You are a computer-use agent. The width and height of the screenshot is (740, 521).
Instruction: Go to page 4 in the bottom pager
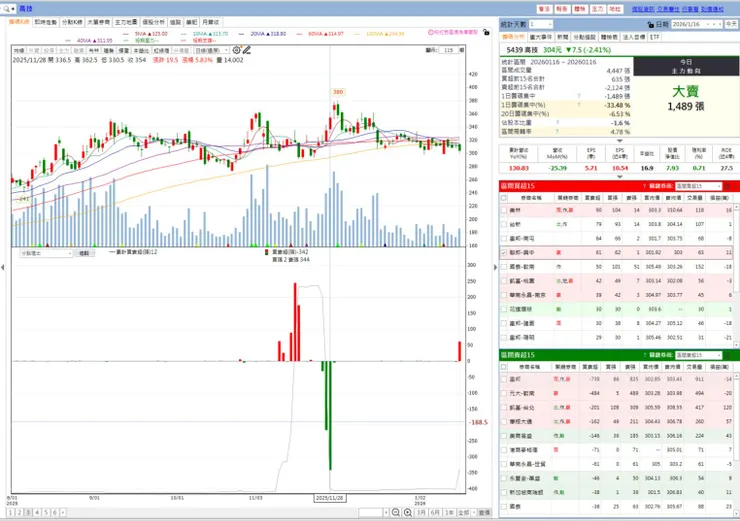point(37,513)
